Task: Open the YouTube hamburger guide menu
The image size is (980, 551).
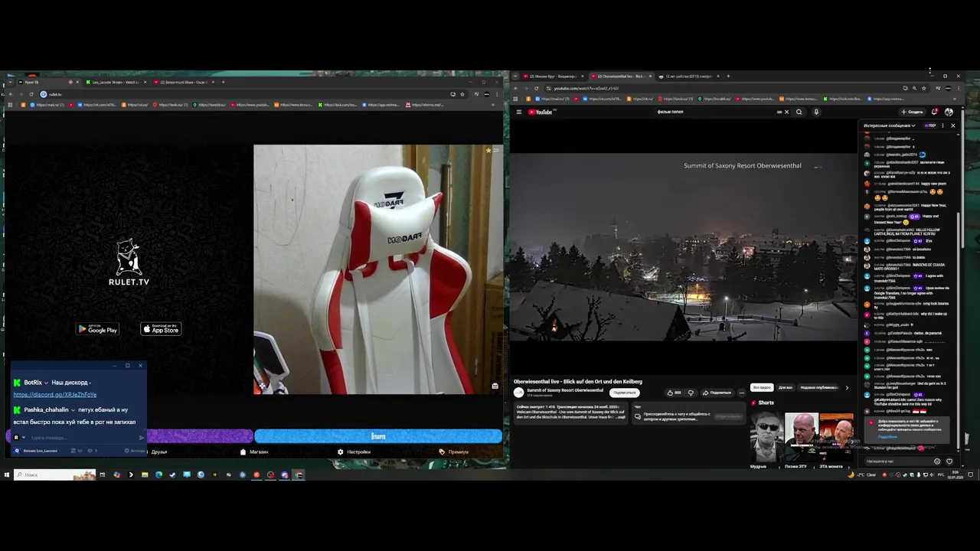Action: click(x=518, y=112)
